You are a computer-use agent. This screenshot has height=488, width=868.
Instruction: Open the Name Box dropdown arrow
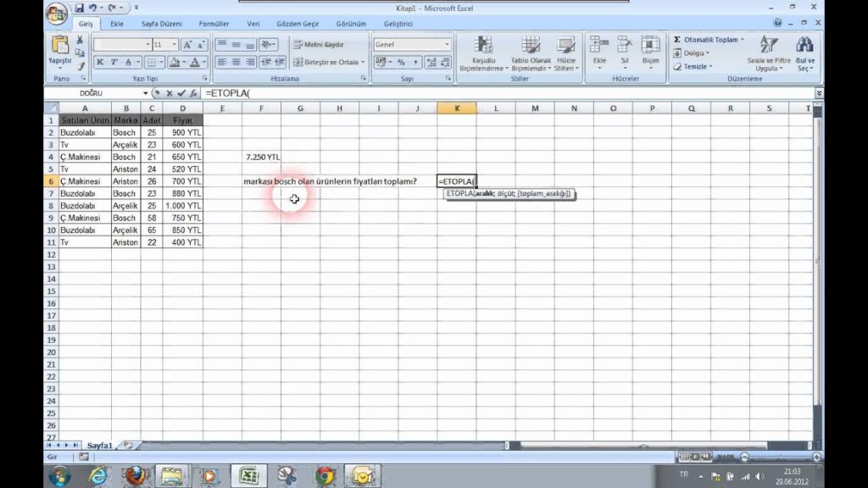pyautogui.click(x=145, y=93)
